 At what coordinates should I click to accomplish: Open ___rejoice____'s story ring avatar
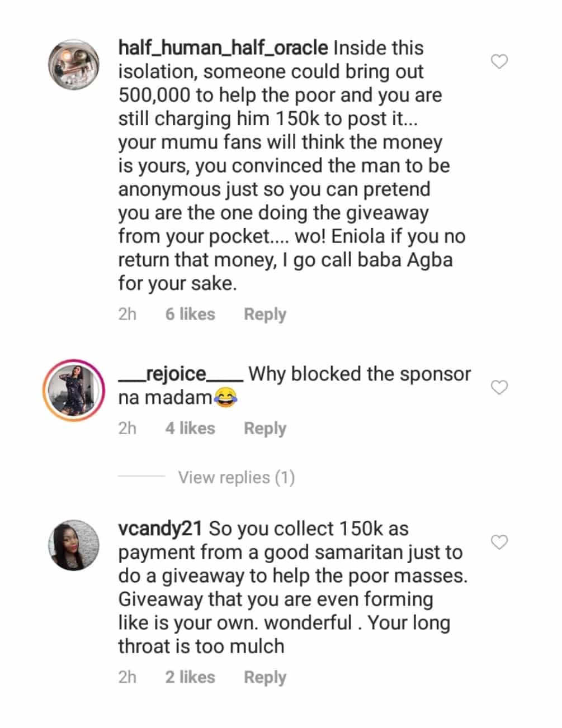(x=74, y=390)
